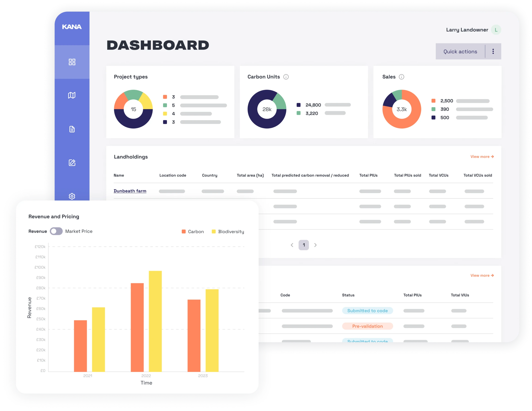Select 'Submitted to code' status badge

(367, 311)
